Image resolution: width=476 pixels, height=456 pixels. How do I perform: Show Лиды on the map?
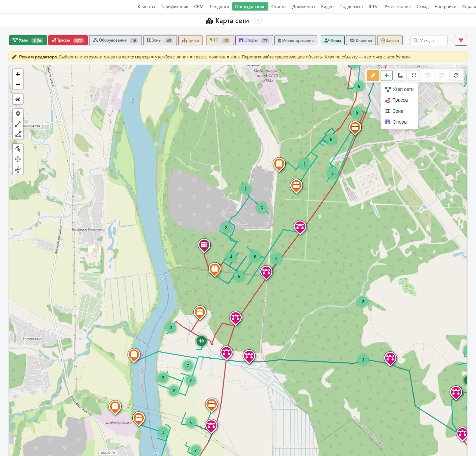[x=333, y=40]
